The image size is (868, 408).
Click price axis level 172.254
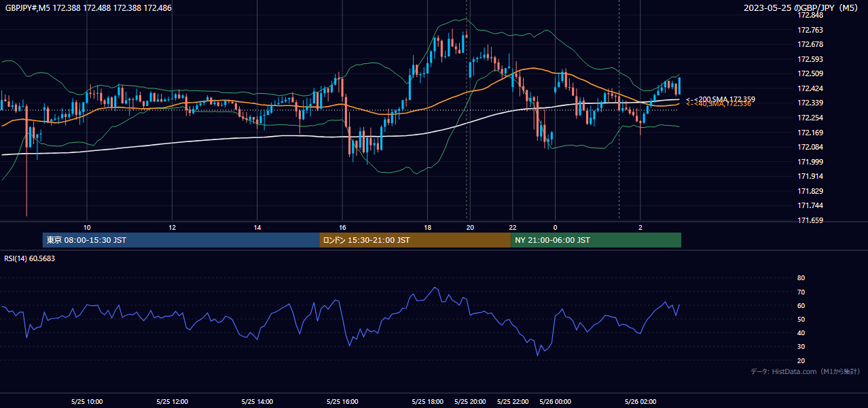pyautogui.click(x=810, y=118)
